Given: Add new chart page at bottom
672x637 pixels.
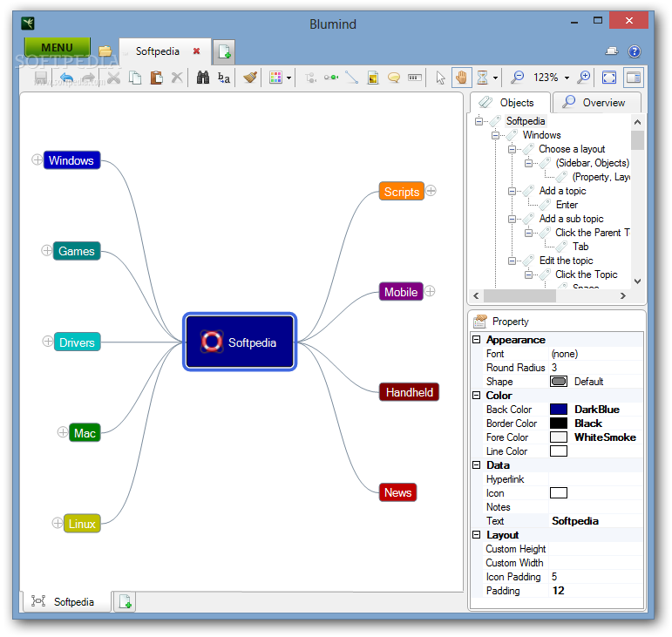Looking at the screenshot, I should (126, 601).
